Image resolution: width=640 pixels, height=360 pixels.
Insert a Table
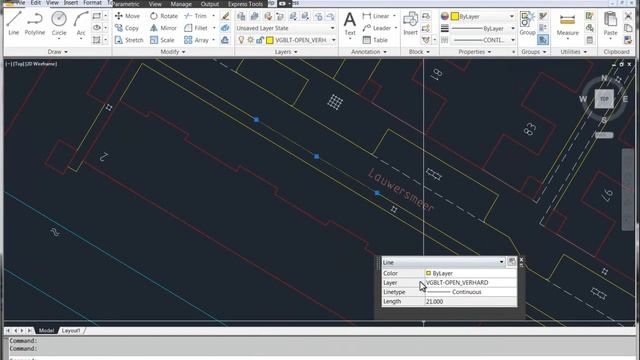click(375, 40)
